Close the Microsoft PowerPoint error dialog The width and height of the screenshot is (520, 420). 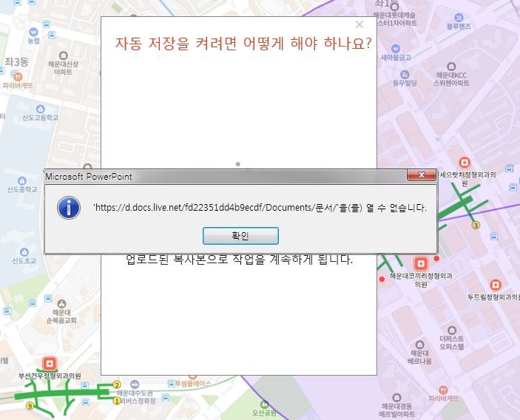coord(421,175)
